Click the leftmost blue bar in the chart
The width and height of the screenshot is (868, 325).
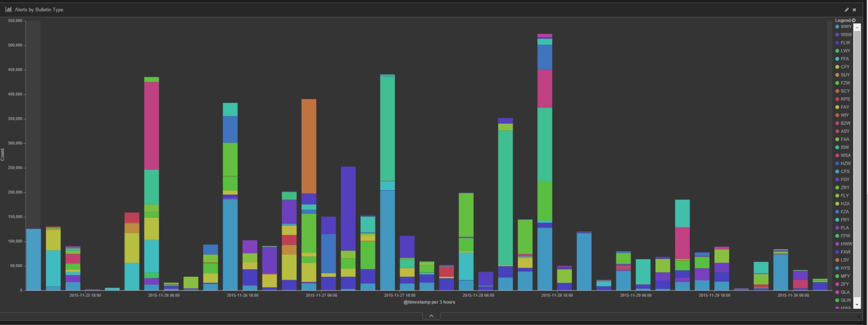click(x=33, y=259)
